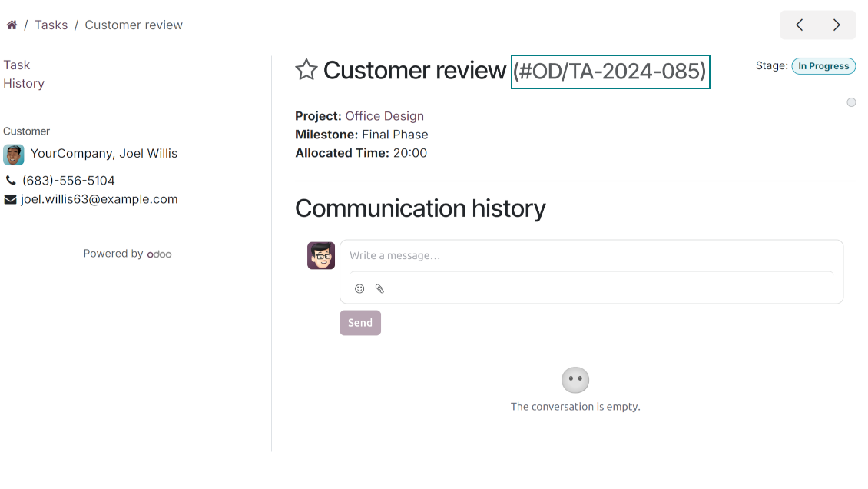Viewport: 868px width, 489px height.
Task: Open the emoji picker in the composer
Action: click(359, 288)
